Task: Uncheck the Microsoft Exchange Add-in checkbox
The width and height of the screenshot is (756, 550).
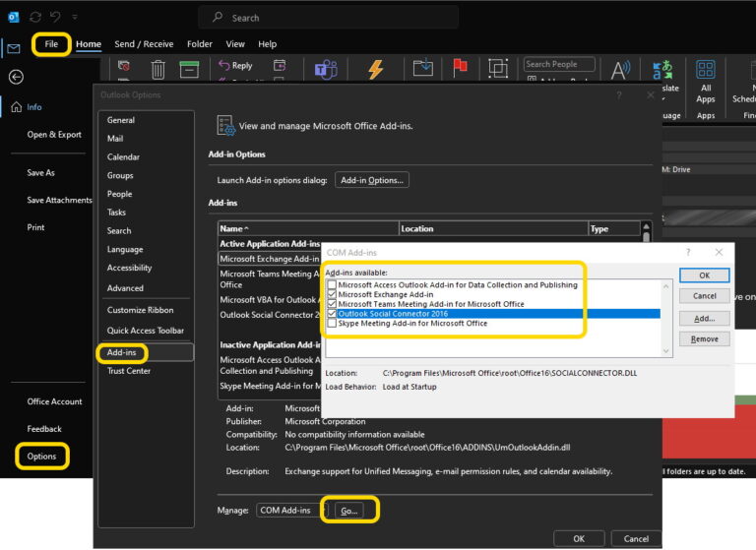Action: pos(332,294)
